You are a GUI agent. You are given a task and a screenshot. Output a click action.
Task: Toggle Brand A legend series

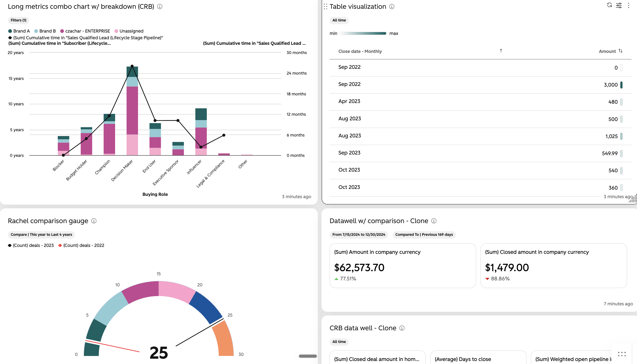(x=19, y=31)
